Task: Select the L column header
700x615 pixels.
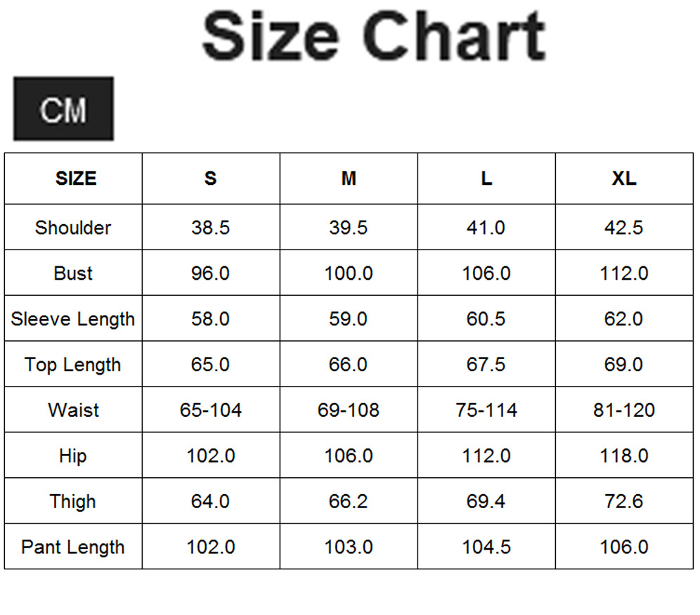Action: [486, 179]
